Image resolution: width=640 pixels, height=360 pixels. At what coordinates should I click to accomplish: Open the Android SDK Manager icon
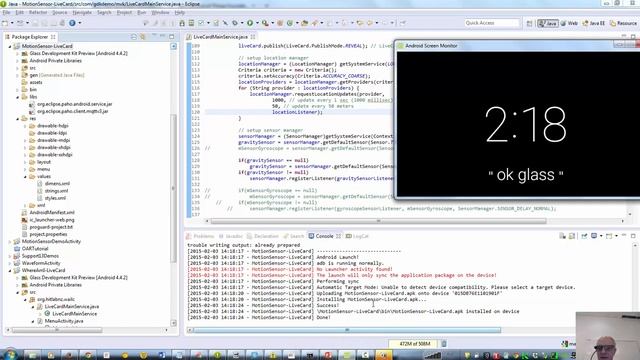182,23
